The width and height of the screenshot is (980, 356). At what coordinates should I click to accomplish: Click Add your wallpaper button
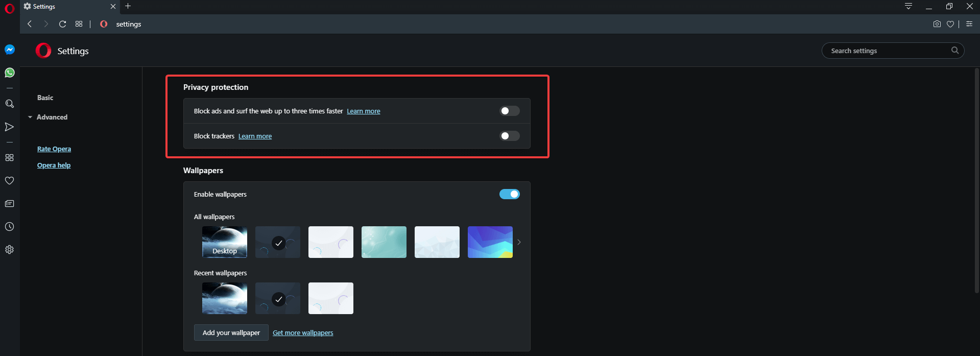point(231,333)
